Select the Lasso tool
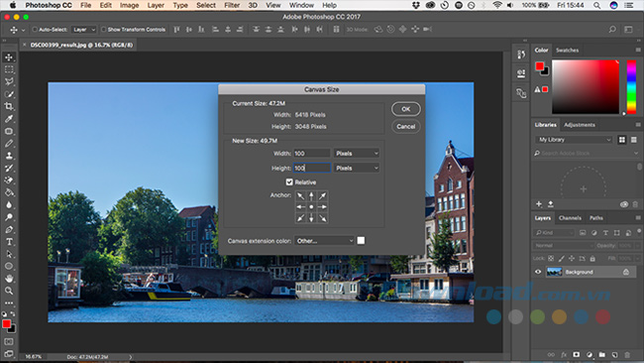This screenshot has width=644, height=363. point(9,81)
